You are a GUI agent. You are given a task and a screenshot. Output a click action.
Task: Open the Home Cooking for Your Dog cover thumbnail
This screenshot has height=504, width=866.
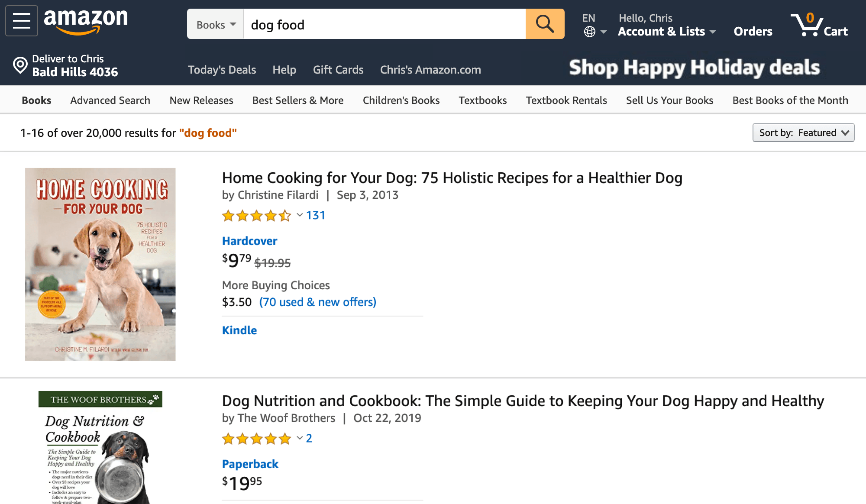click(x=100, y=264)
